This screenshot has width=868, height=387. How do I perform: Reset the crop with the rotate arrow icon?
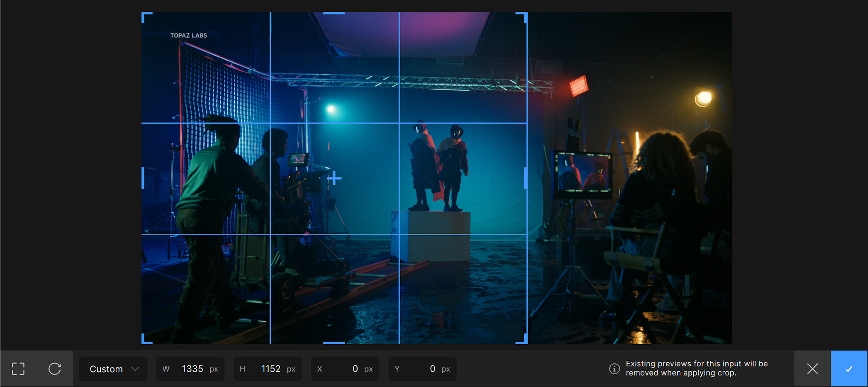click(x=55, y=369)
